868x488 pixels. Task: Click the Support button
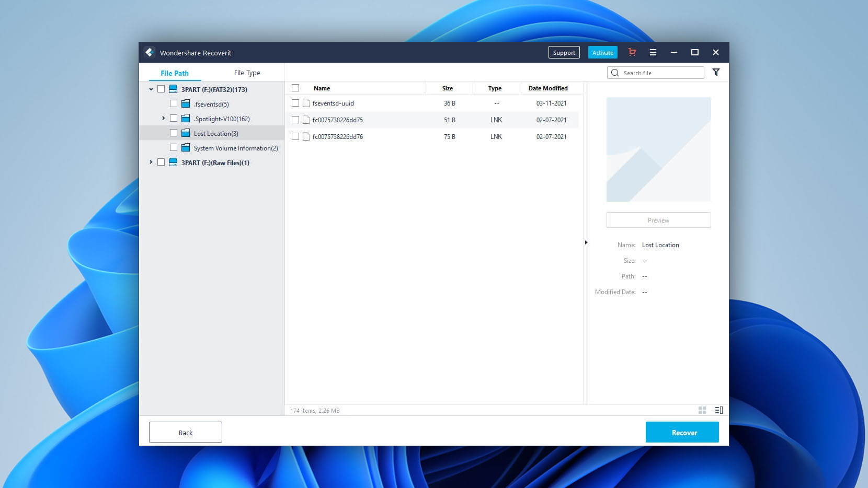pyautogui.click(x=564, y=52)
